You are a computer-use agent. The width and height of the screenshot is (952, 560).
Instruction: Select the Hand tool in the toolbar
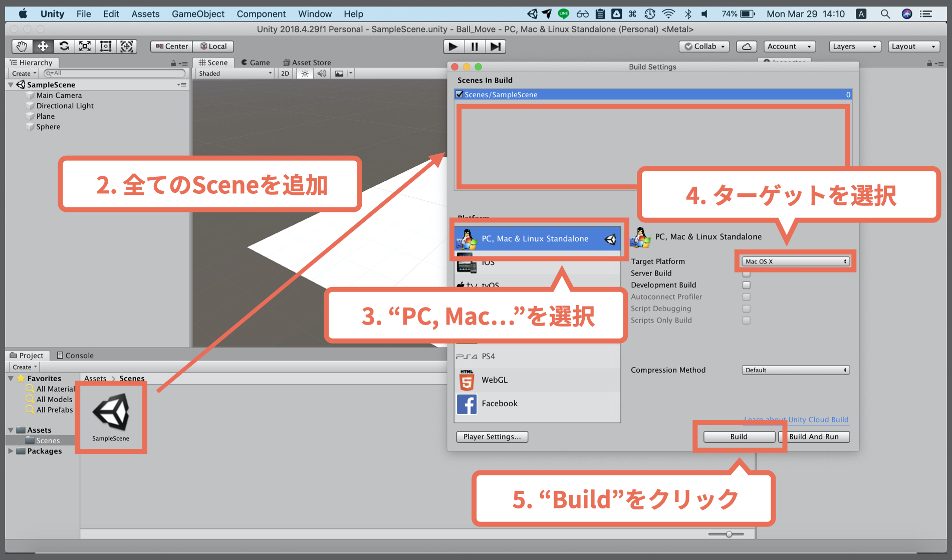coord(21,46)
